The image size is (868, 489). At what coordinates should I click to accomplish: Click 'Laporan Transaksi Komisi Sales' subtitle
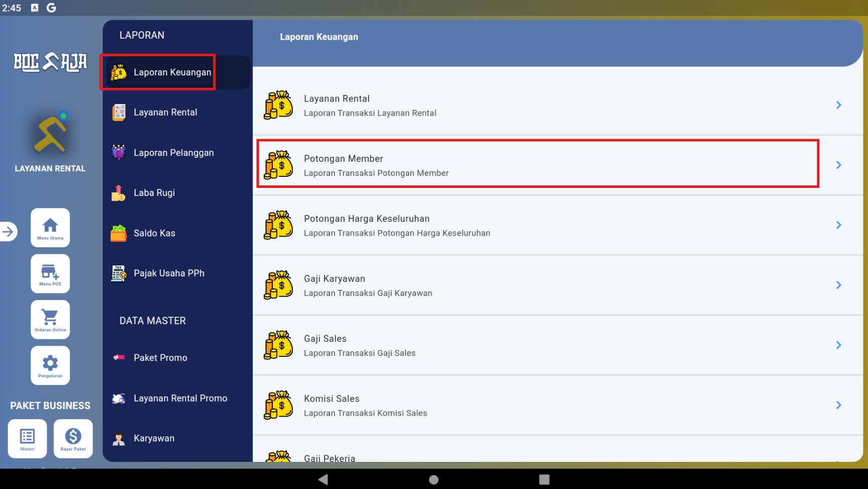tap(366, 413)
